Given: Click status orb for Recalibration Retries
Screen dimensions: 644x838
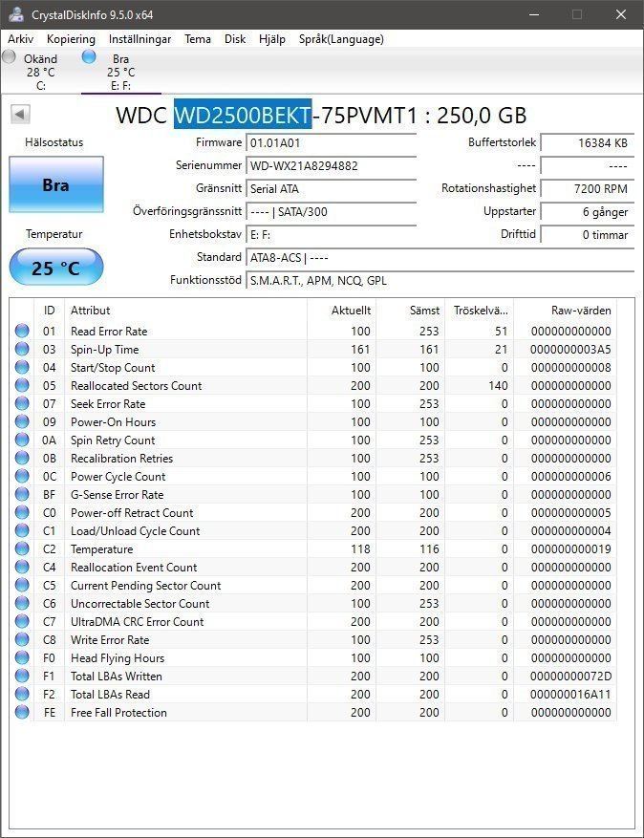Looking at the screenshot, I should tap(22, 458).
